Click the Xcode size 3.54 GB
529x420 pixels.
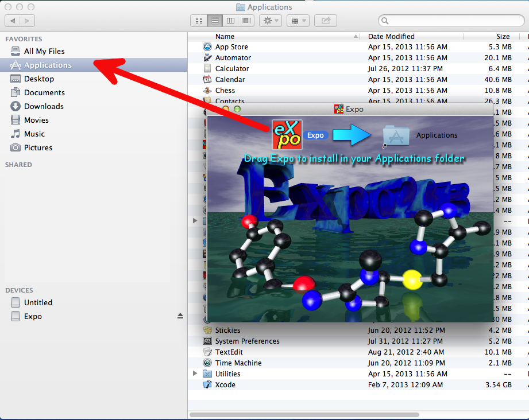pos(499,385)
